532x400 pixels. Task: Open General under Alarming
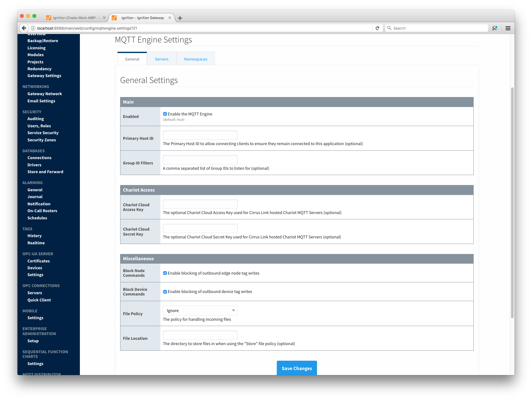coord(35,190)
